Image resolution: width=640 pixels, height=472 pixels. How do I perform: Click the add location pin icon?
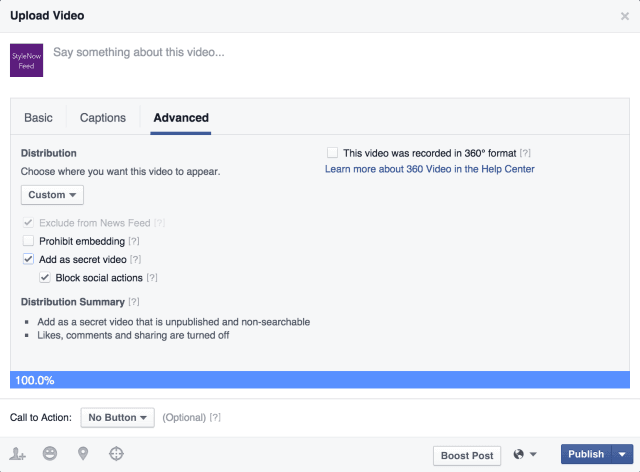click(83, 454)
